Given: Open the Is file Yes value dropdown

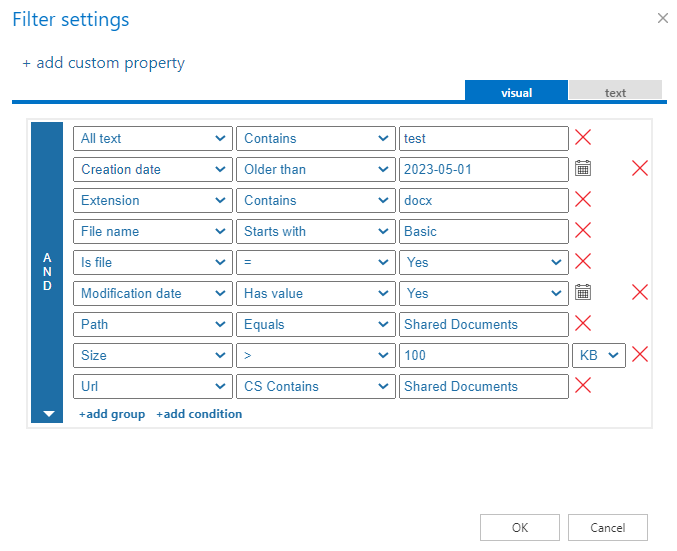Looking at the screenshot, I should (x=483, y=262).
